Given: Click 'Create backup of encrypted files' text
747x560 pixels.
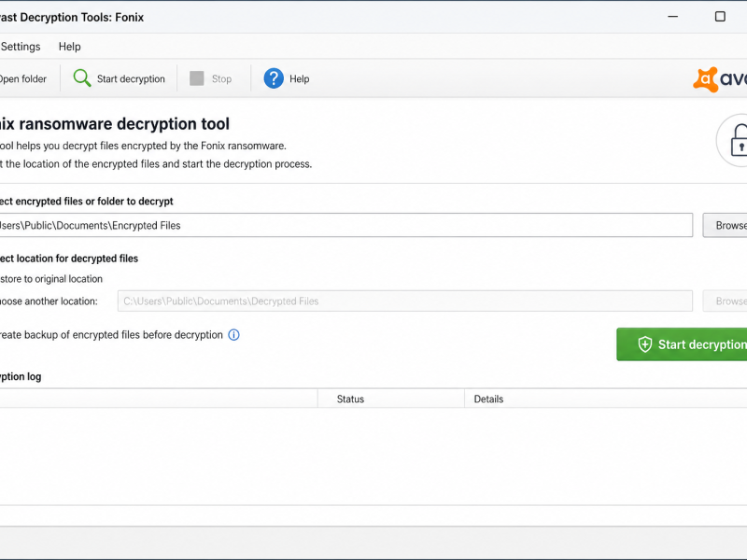Looking at the screenshot, I should 111,335.
